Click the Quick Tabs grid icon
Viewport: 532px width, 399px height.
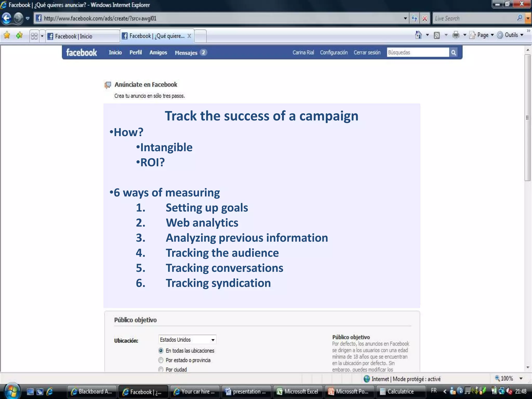coord(34,36)
